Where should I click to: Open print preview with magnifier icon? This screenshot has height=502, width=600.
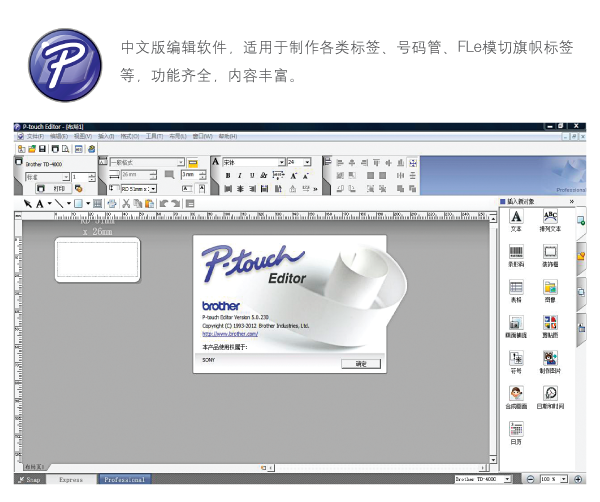click(66, 149)
